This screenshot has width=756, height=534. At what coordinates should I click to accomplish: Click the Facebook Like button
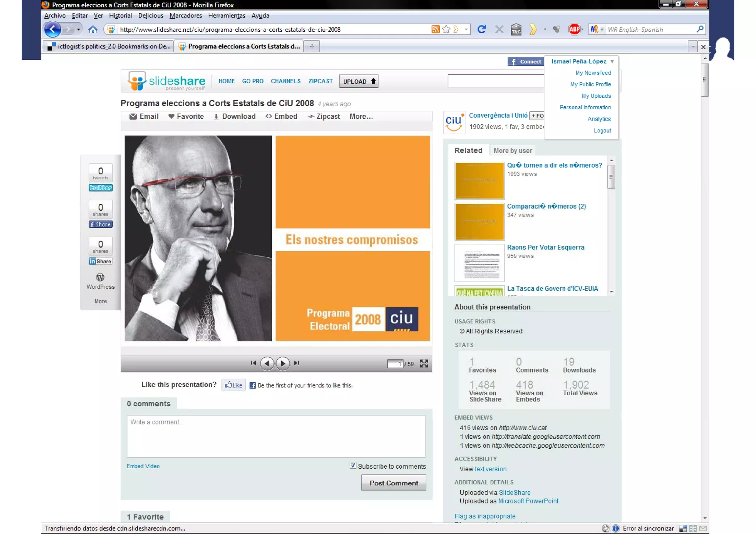234,385
